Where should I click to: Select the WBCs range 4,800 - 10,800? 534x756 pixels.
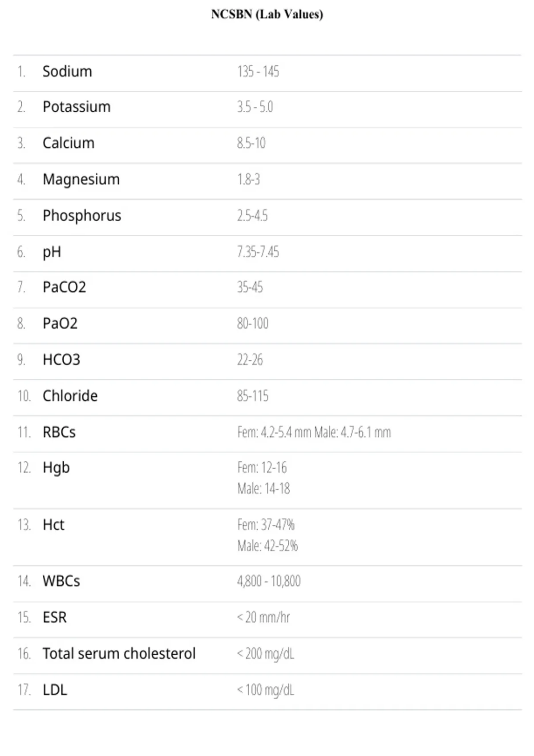(x=269, y=581)
